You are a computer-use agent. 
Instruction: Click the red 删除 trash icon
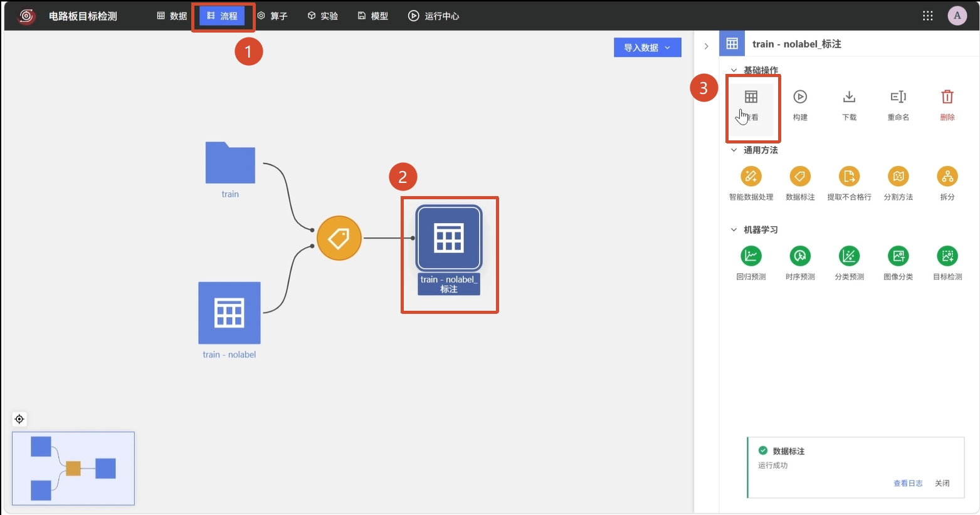(x=947, y=97)
